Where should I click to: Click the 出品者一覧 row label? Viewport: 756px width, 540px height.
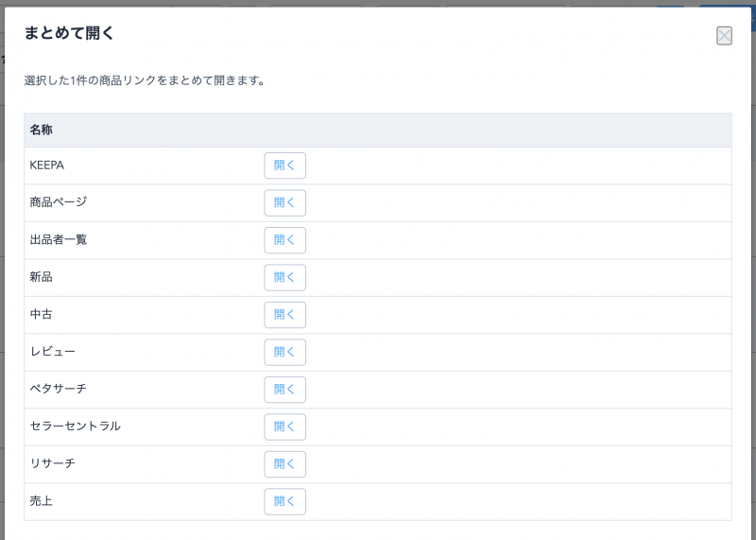pyautogui.click(x=59, y=240)
